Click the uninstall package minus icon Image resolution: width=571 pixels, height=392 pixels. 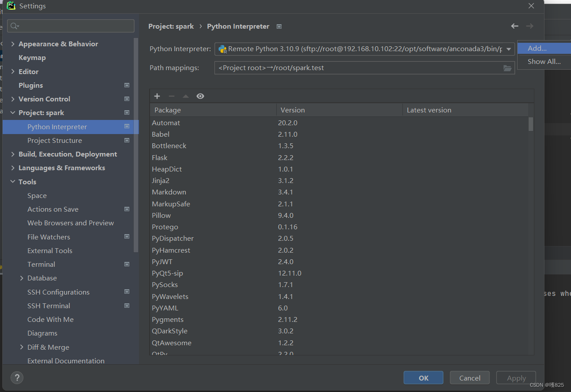pos(172,96)
